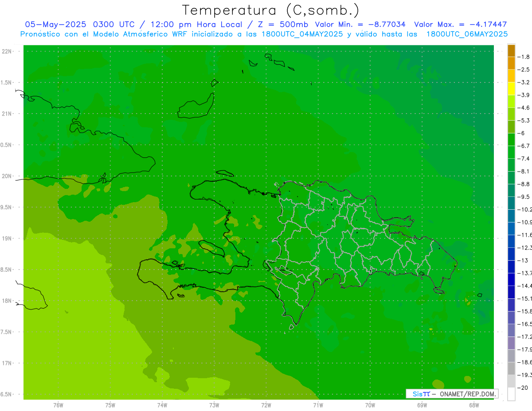This screenshot has height=411, width=532.
Task: Click the '18N' latitude label
Action: (x=8, y=301)
